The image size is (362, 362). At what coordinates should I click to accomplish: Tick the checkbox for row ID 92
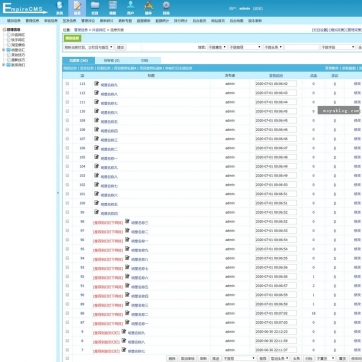pyautogui.click(x=67, y=276)
